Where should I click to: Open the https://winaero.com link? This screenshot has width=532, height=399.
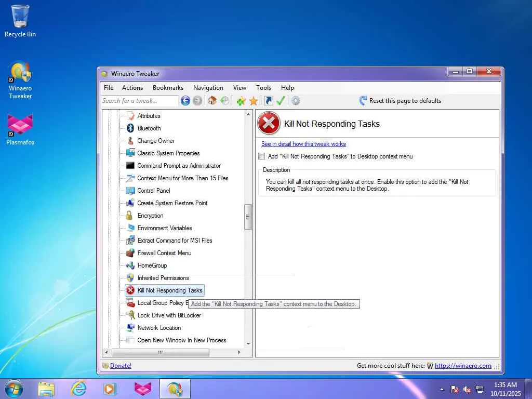pyautogui.click(x=463, y=366)
